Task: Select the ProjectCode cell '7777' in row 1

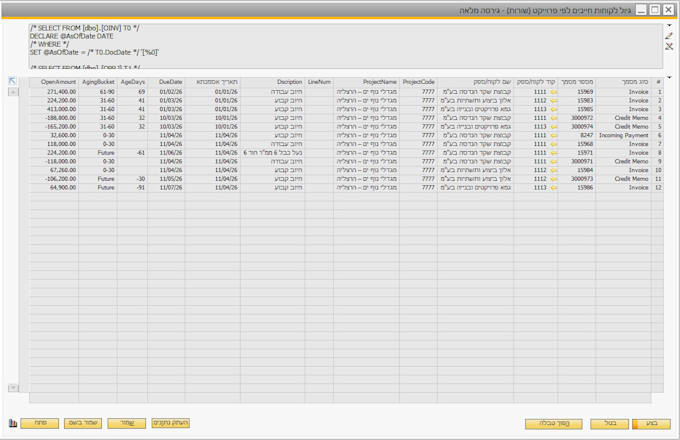Action: 418,92
